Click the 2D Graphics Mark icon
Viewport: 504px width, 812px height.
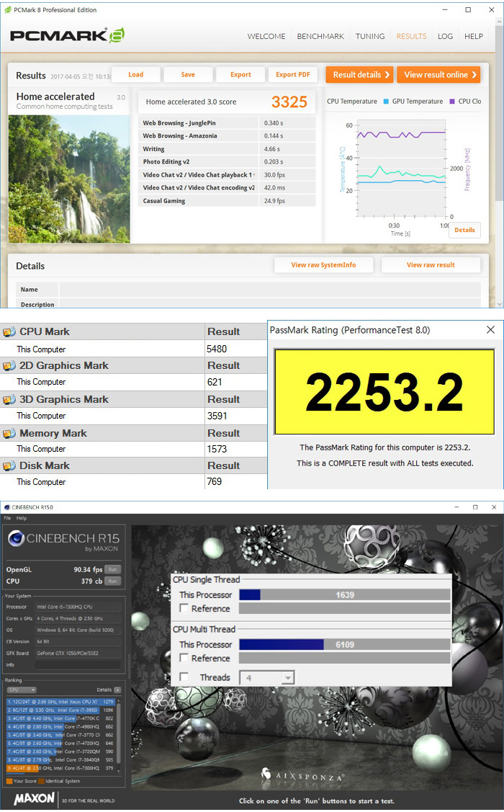click(9, 365)
